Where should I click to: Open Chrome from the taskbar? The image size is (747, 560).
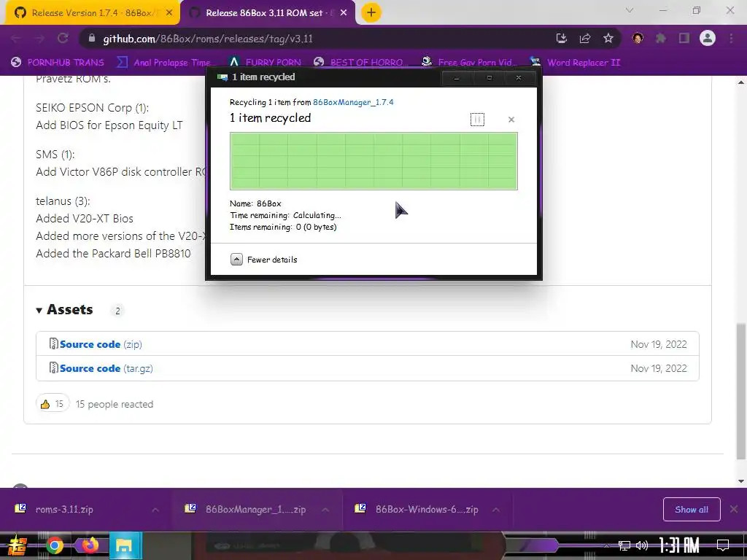[x=54, y=545]
